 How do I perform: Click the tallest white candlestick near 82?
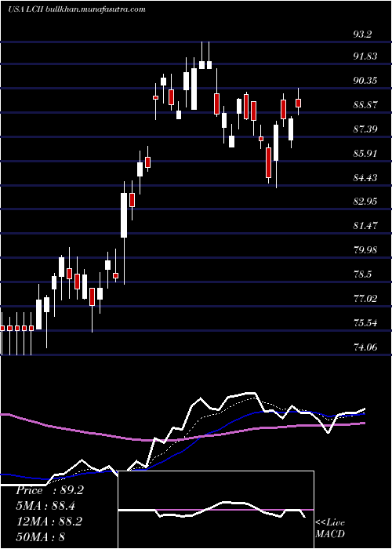click(x=124, y=215)
